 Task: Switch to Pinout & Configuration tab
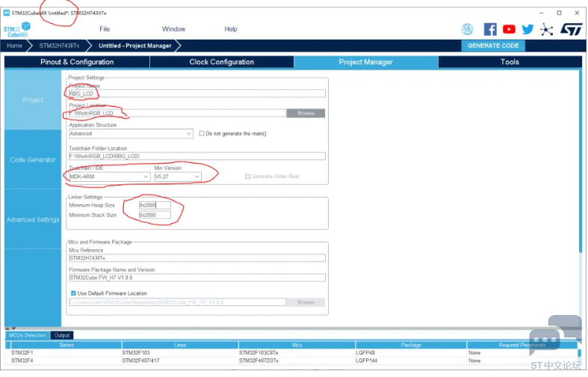[77, 62]
